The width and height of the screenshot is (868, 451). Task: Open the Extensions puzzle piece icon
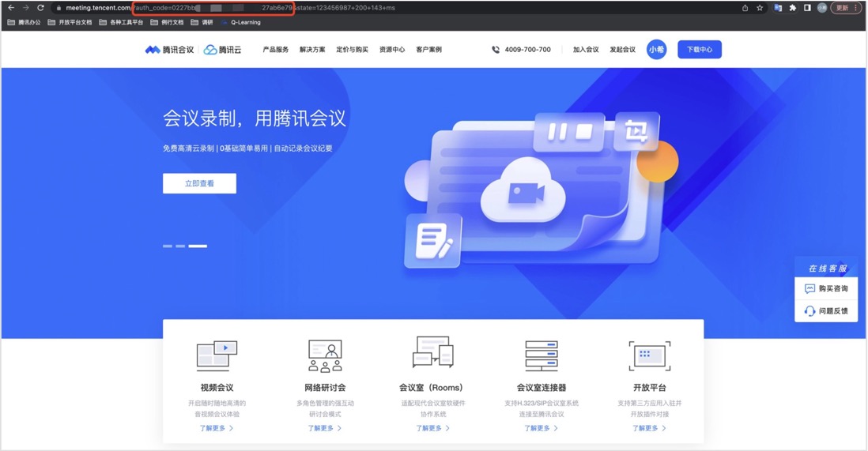(x=793, y=8)
